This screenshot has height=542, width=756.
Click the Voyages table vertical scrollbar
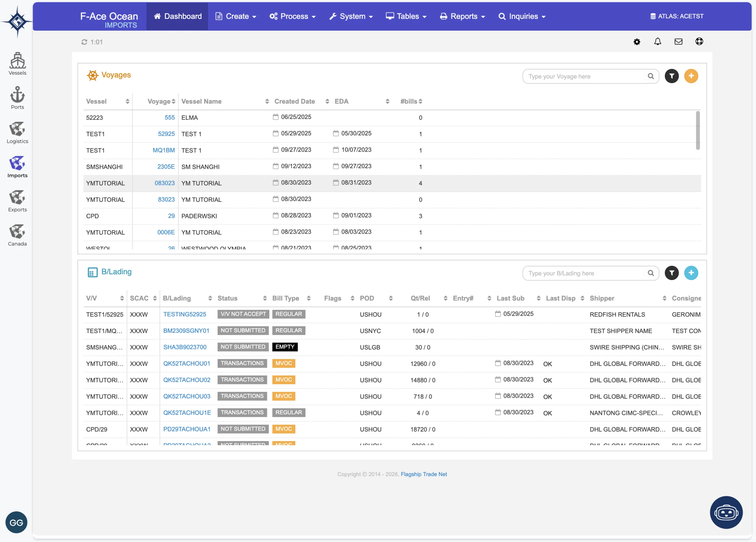(x=698, y=131)
